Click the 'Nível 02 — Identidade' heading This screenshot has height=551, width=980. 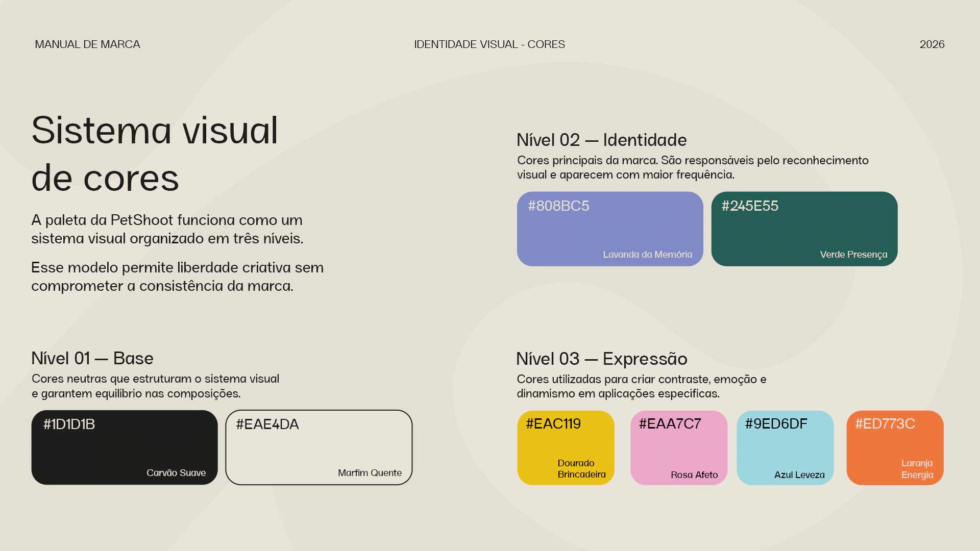[x=602, y=140]
